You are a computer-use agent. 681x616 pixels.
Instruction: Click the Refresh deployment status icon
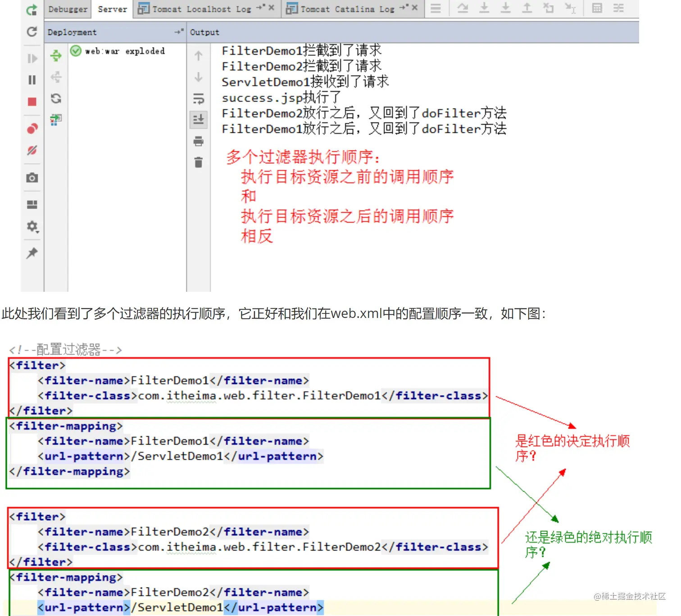pos(56,98)
